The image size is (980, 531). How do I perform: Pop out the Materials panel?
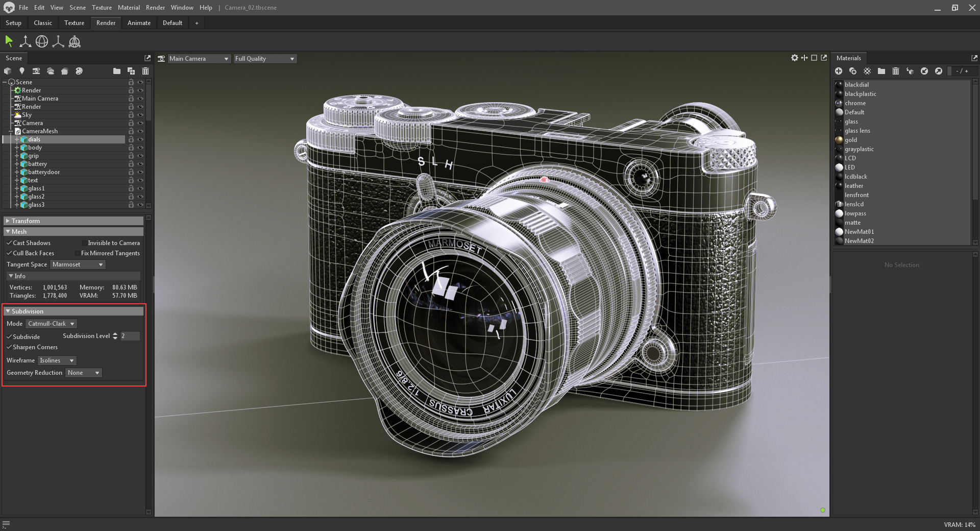[974, 58]
